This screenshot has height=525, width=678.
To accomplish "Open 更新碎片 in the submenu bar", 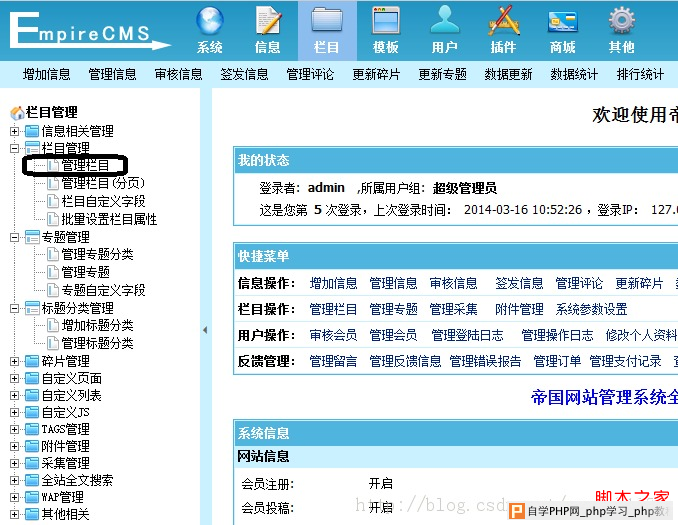I will click(376, 74).
